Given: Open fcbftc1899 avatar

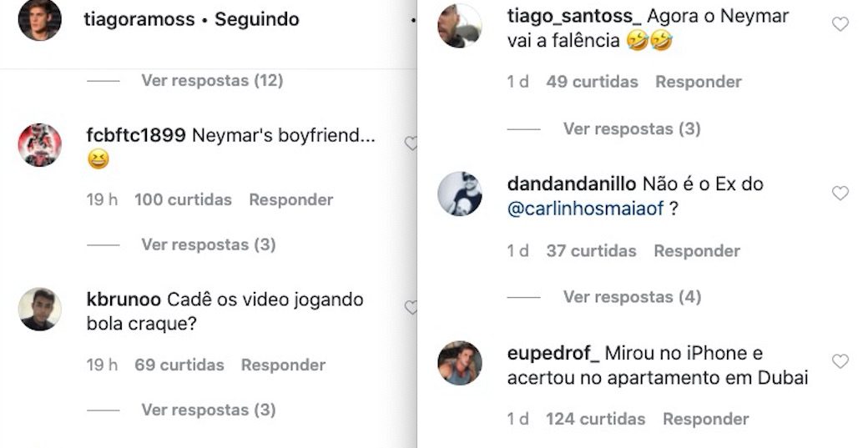Looking at the screenshot, I should coord(40,145).
